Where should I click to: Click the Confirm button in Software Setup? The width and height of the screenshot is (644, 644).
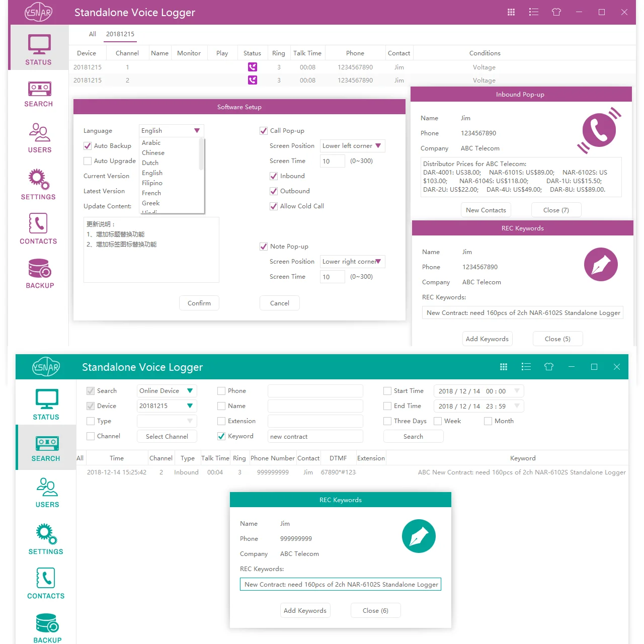[x=199, y=303]
